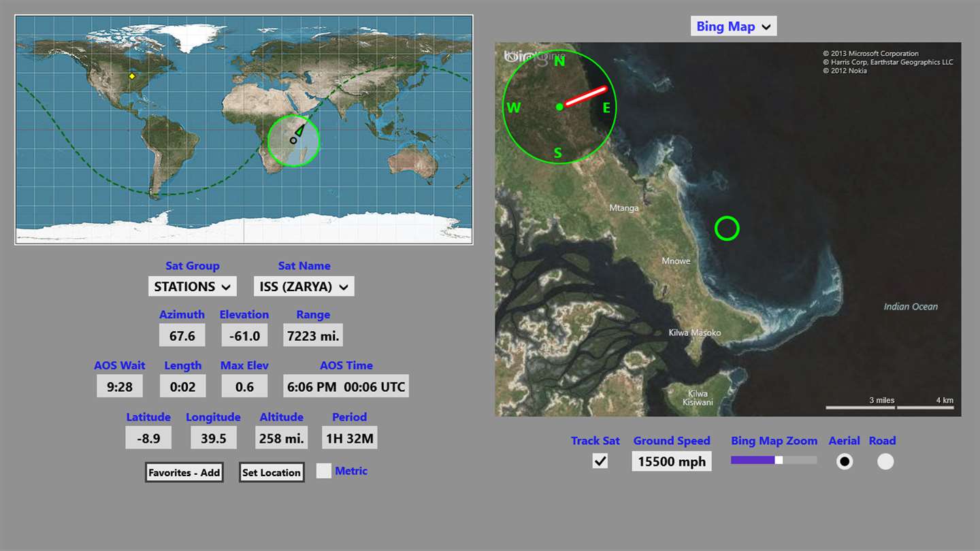Click the compass S marker
This screenshot has height=551, width=980.
tap(558, 153)
